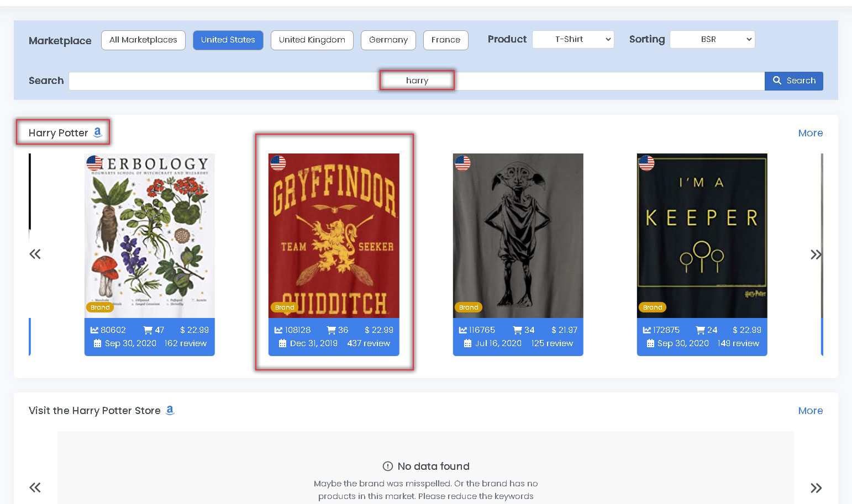852x504 pixels.
Task: Click cart icon beside 34 sales
Action: click(x=518, y=330)
